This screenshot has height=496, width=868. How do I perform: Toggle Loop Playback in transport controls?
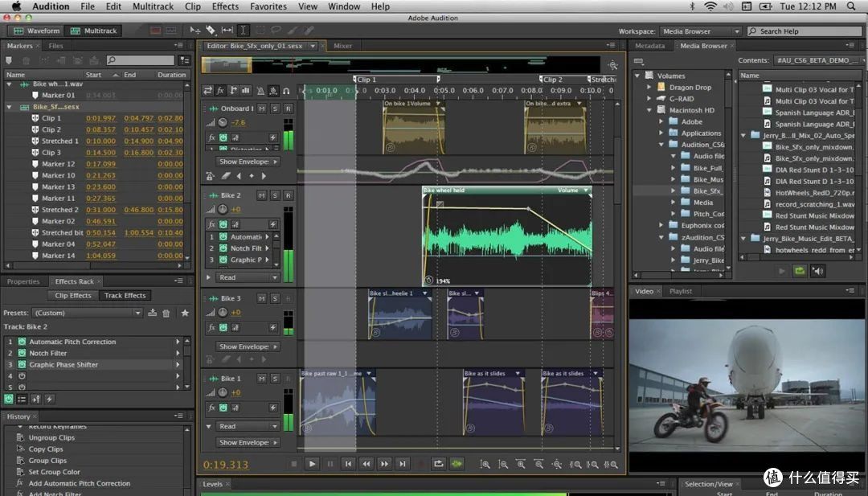[439, 464]
